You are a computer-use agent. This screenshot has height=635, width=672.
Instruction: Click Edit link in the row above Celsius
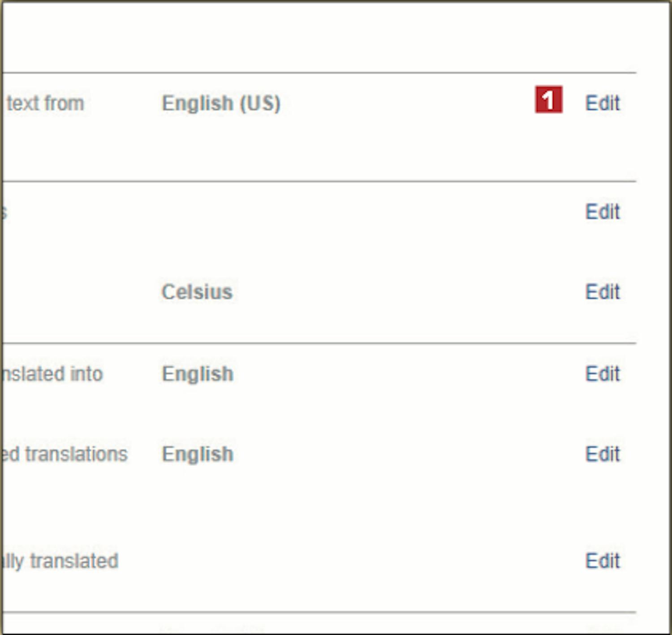603,211
